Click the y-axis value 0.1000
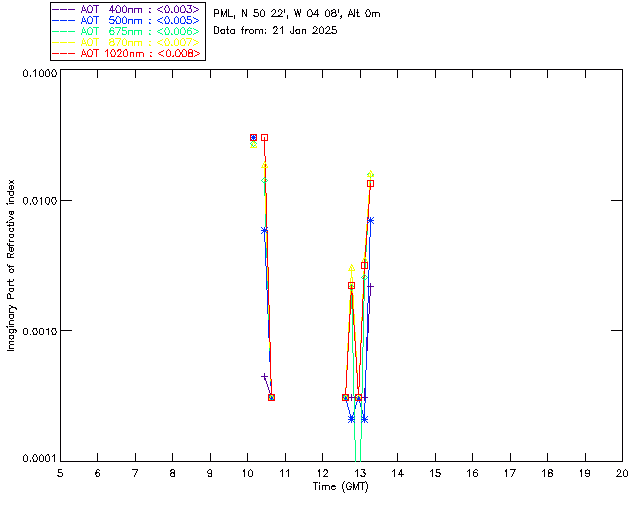This screenshot has height=512, width=640. [x=39, y=73]
